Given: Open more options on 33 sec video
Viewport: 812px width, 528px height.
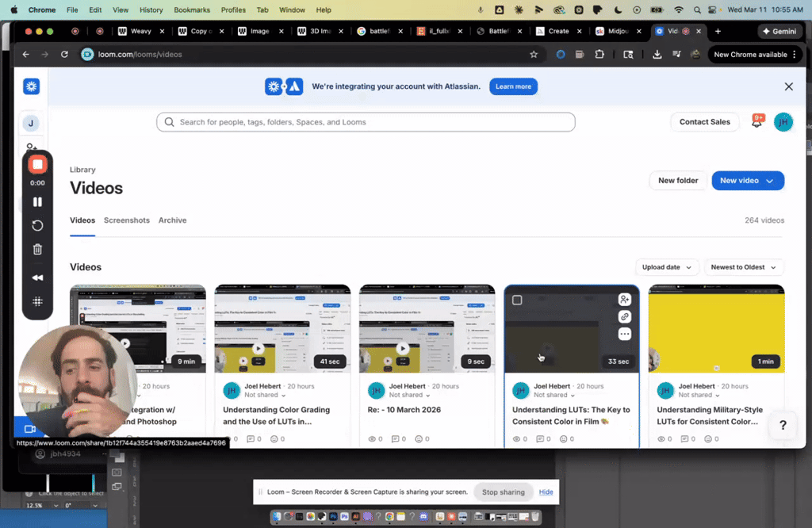Looking at the screenshot, I should [625, 335].
